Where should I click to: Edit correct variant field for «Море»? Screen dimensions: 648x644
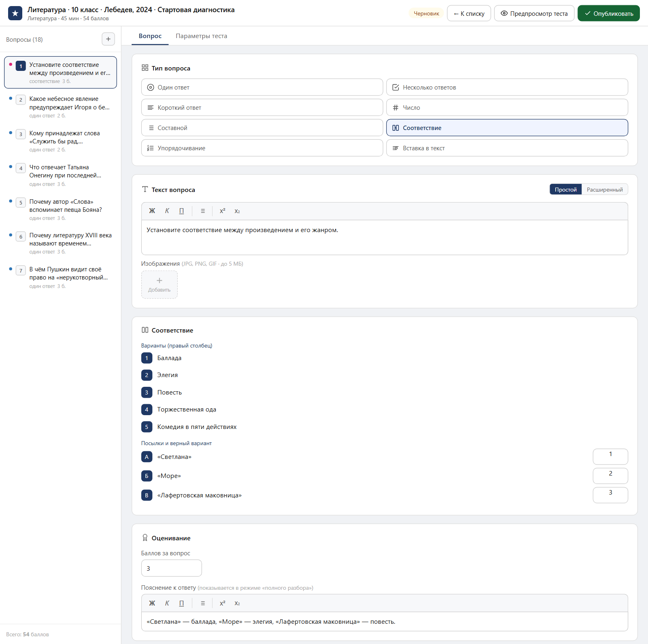point(610,476)
